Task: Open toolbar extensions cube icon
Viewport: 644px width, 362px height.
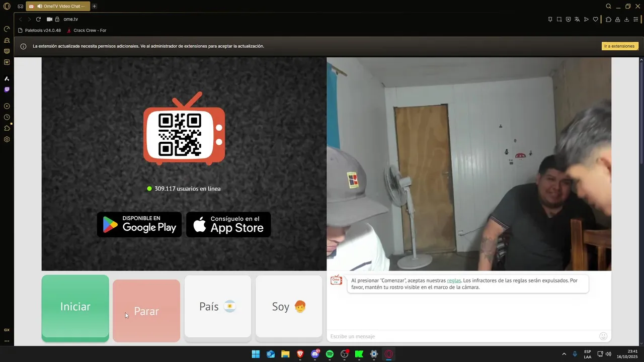Action: pos(608,19)
